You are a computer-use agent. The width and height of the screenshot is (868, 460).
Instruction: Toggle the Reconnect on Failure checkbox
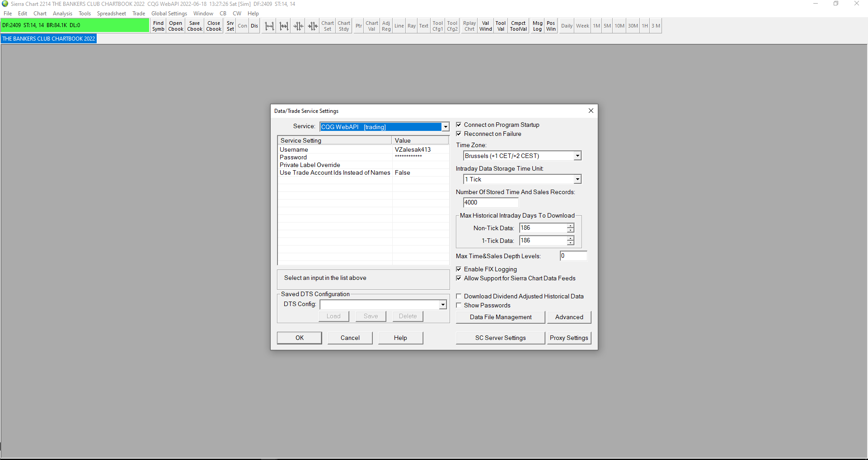pyautogui.click(x=459, y=134)
